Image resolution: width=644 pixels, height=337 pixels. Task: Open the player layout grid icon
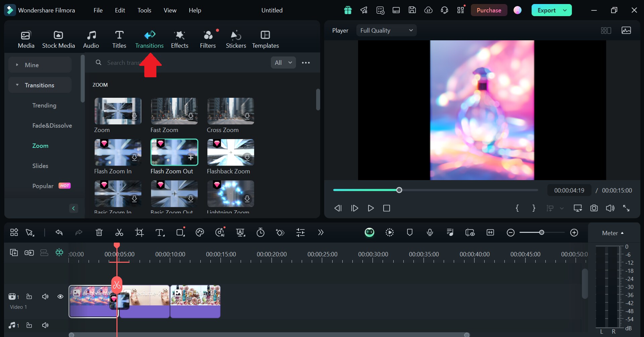(606, 31)
